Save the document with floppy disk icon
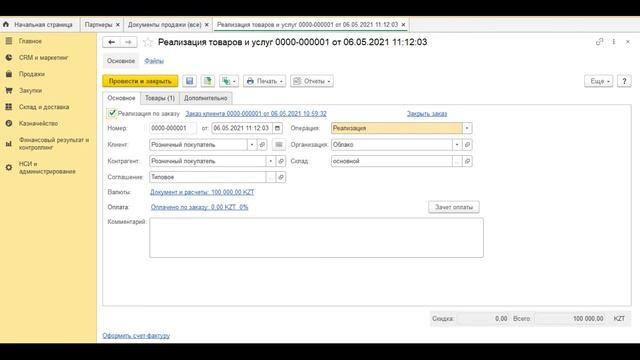Screen dimensions: 640x360 [x=189, y=81]
